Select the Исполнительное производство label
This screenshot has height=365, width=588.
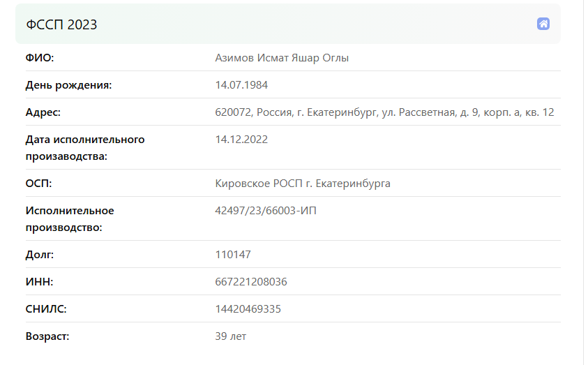(70, 219)
